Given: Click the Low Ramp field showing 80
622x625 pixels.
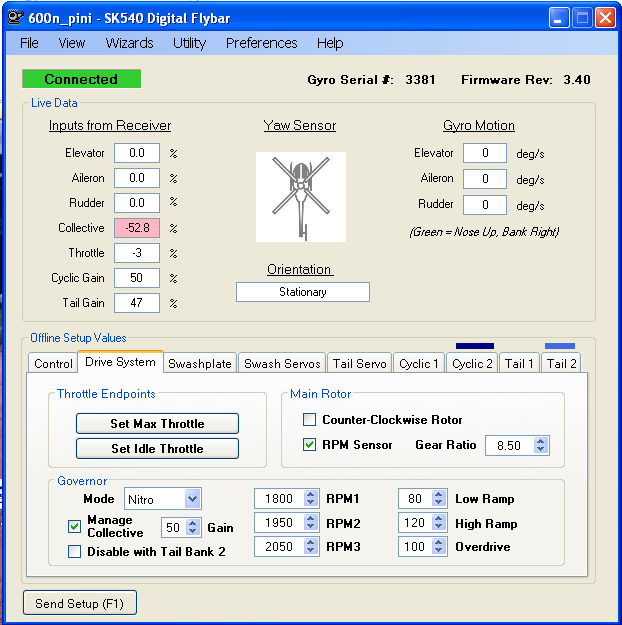Looking at the screenshot, I should click(x=415, y=499).
